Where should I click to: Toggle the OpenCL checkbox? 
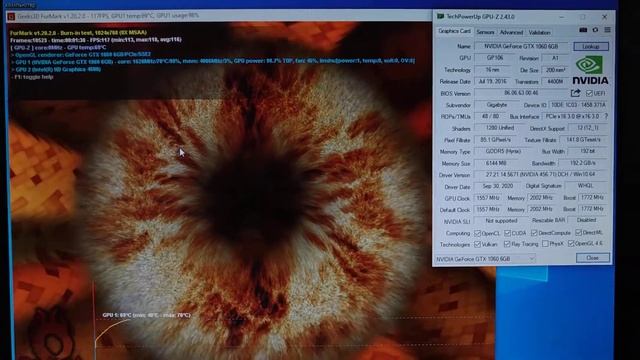[x=477, y=233]
